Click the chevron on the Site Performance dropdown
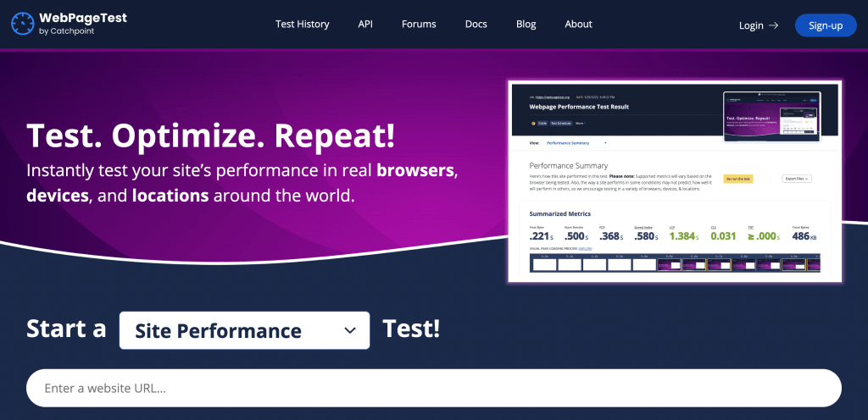This screenshot has height=420, width=868. pos(349,330)
